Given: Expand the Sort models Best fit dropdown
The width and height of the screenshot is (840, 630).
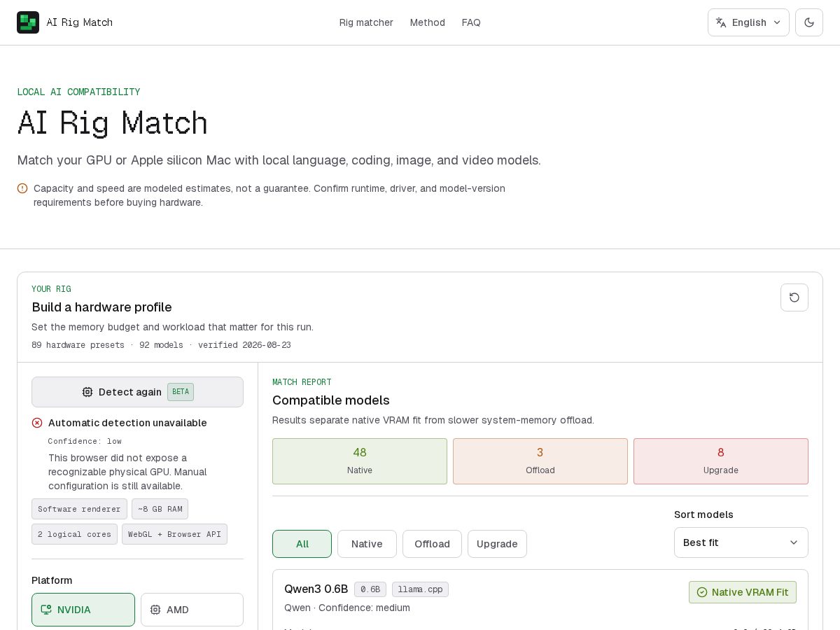Looking at the screenshot, I should click(741, 542).
